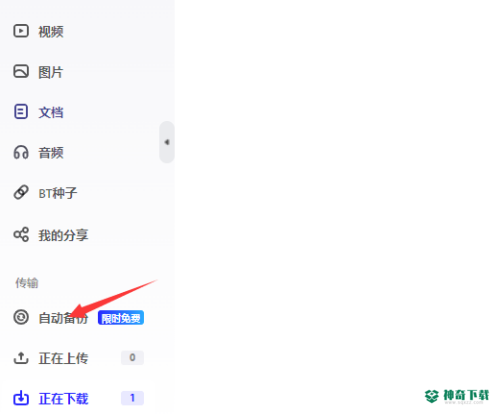Viewport: 500px width, 414px height.
Task: Click the 限时免费 badge
Action: 121,318
